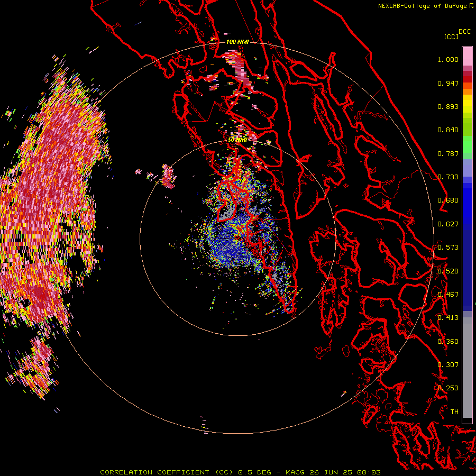Click the DCC label above the color scale
This screenshot has height=476, width=476.
pyautogui.click(x=464, y=32)
